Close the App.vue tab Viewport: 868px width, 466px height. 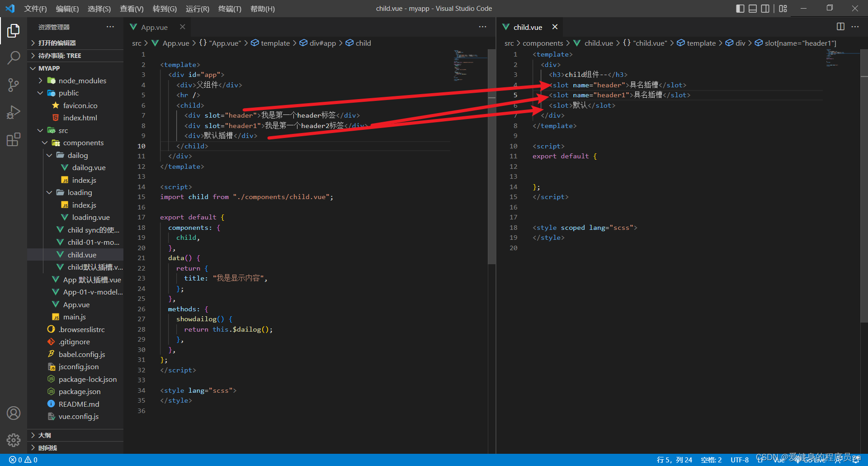click(182, 27)
